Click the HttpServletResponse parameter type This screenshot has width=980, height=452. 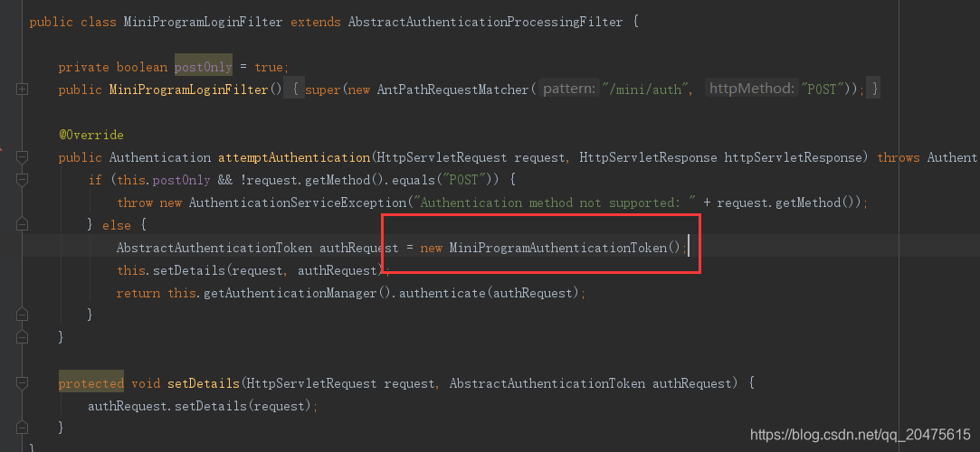pos(648,157)
